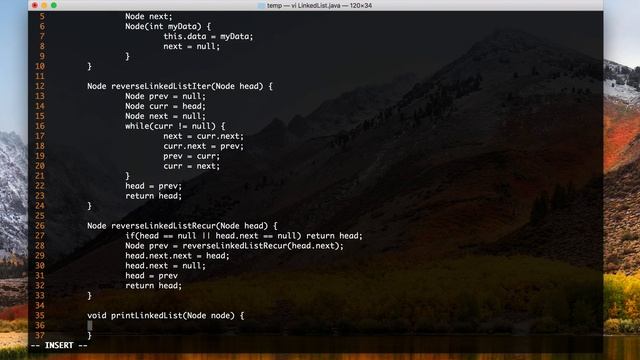Click the line 'Node next = null;' on line 15
Image resolution: width=640 pixels, height=360 pixels.
165,116
